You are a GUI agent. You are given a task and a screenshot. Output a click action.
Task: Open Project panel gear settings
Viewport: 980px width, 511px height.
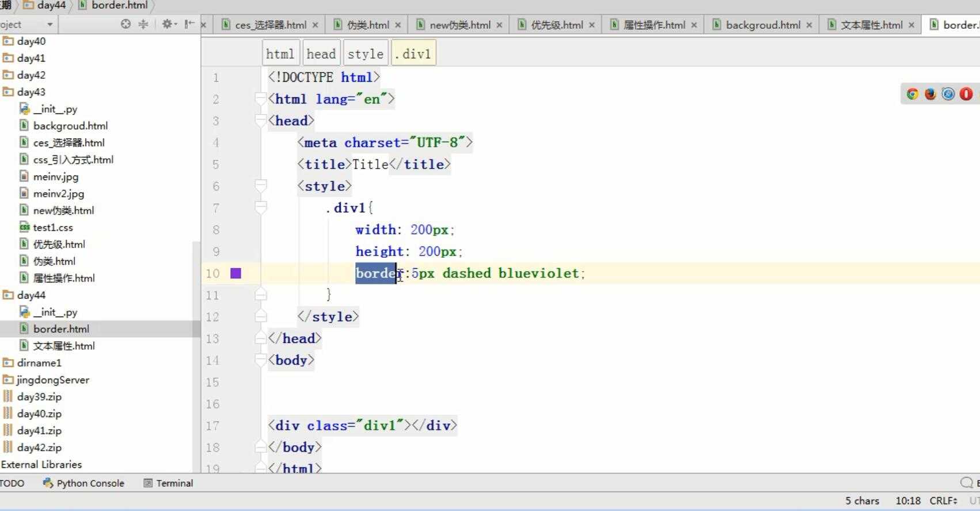point(168,24)
